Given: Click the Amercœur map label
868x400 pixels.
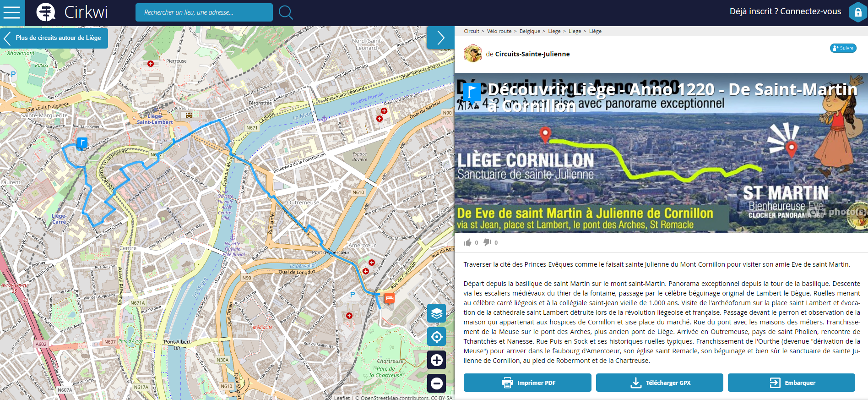Looking at the screenshot, I should pos(362,245).
